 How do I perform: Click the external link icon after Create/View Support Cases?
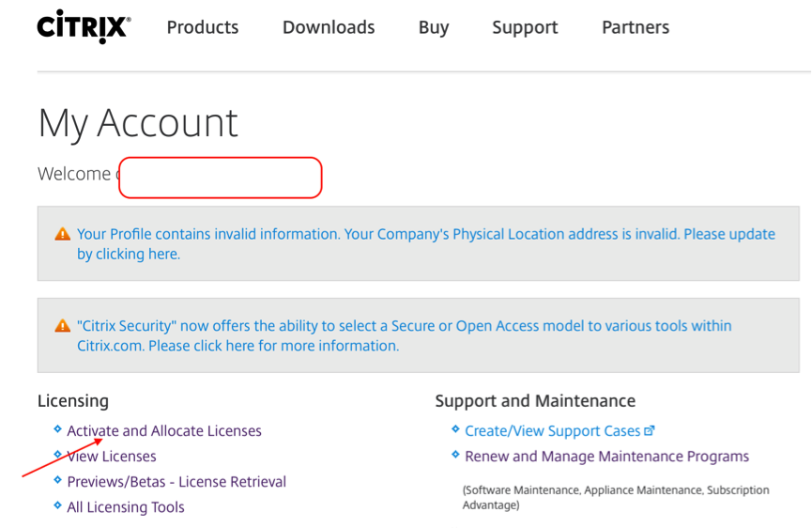649,430
